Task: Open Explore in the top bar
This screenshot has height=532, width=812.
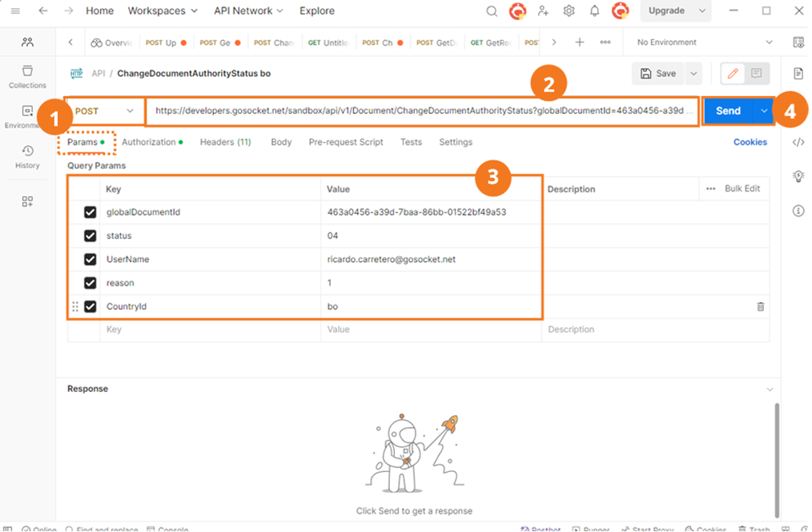Action: click(317, 11)
